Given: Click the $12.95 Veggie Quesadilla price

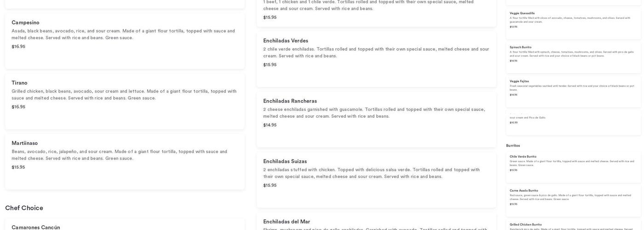Looking at the screenshot, I should click(513, 27).
